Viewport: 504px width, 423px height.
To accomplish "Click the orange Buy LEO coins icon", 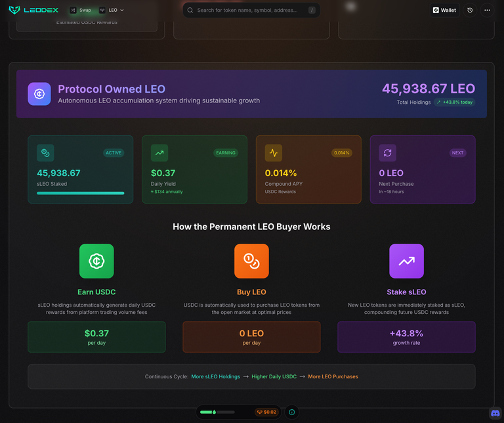I will coord(251,261).
